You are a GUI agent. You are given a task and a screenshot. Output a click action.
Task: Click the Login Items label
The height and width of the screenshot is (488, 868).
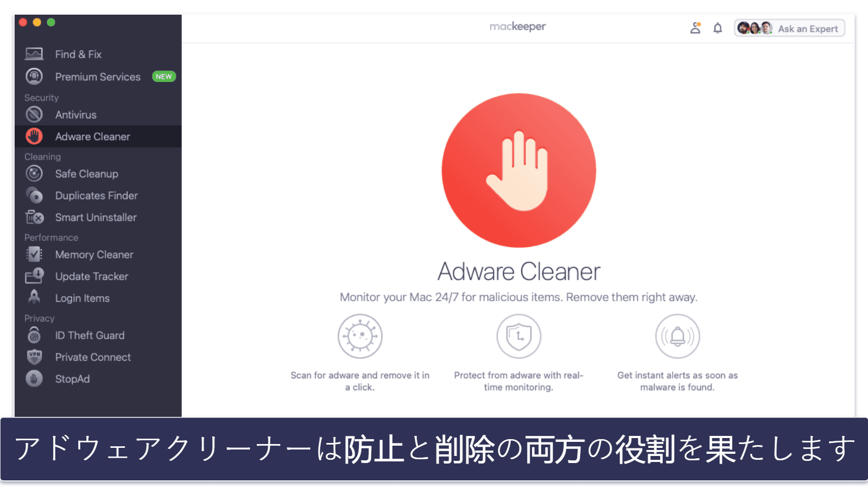(83, 298)
